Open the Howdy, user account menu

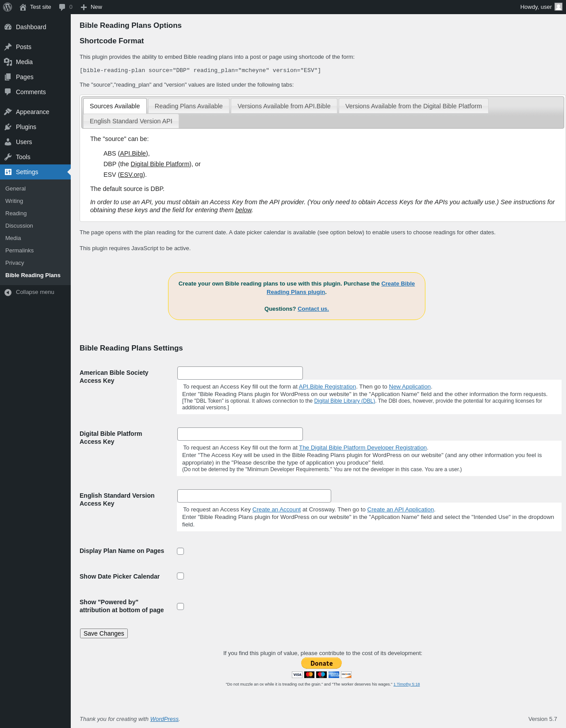tap(541, 7)
